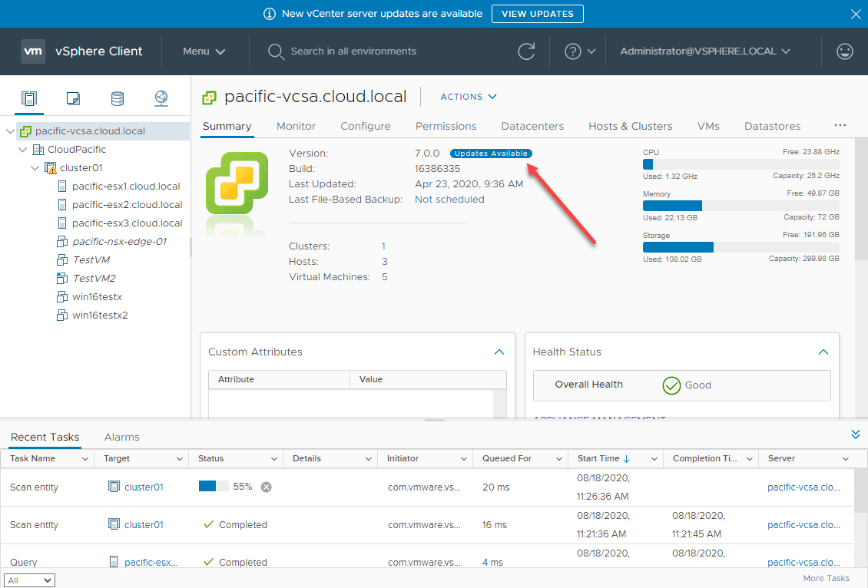Click the Not scheduled backup link
Image resolution: width=868 pixels, height=588 pixels.
(449, 200)
